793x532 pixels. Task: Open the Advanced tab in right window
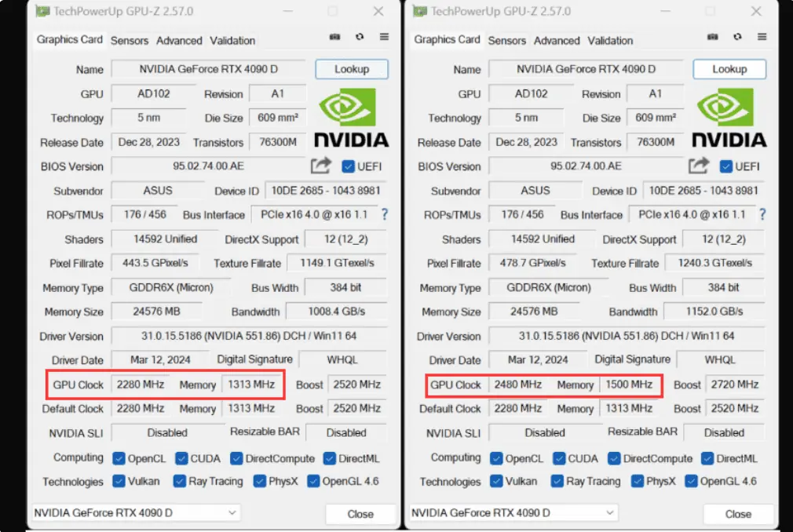[x=557, y=41]
